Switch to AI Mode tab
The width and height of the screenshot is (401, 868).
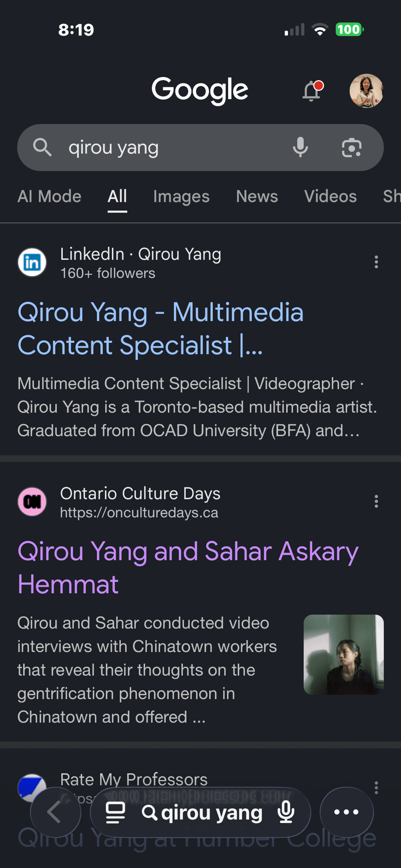tap(49, 197)
